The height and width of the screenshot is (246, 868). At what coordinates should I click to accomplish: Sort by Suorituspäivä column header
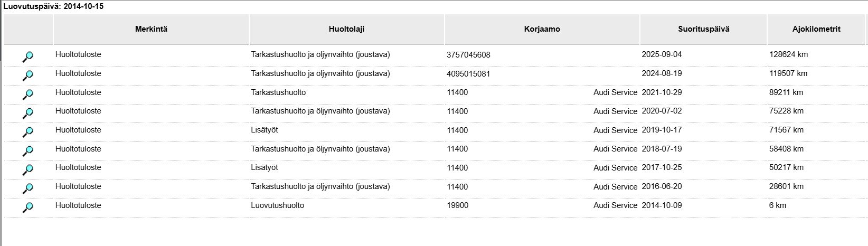point(704,29)
